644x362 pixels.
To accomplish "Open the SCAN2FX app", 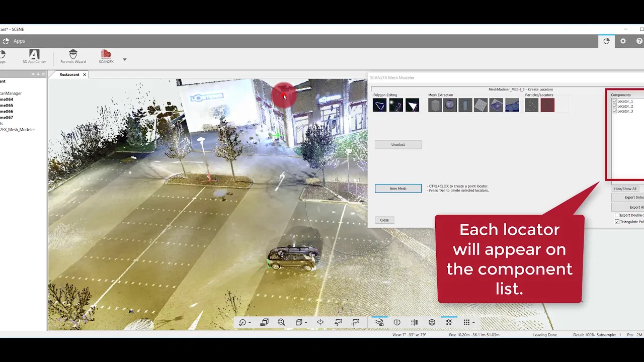I will pyautogui.click(x=106, y=56).
